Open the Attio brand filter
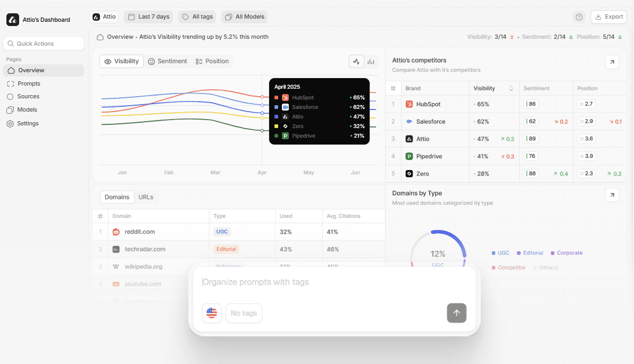 (104, 17)
